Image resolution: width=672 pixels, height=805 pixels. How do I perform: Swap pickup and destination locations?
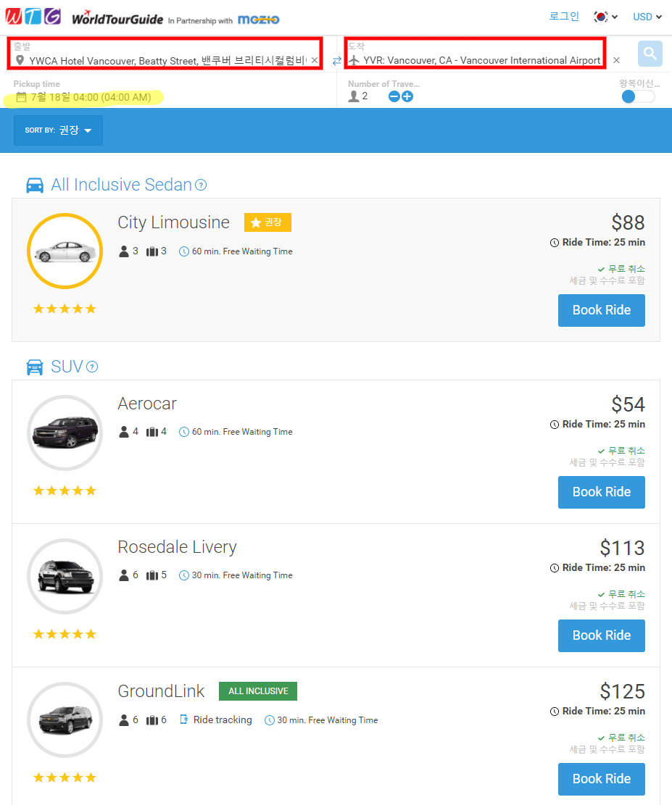point(336,61)
